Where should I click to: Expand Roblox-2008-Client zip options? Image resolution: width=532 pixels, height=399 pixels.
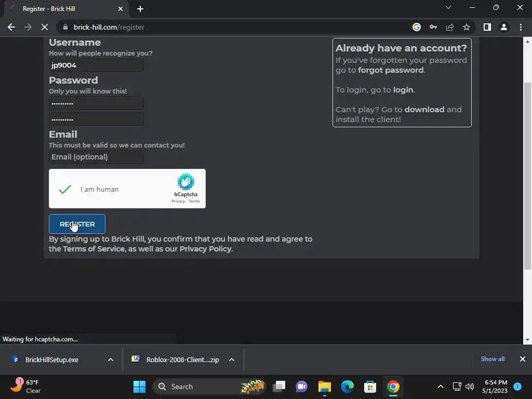(232, 360)
